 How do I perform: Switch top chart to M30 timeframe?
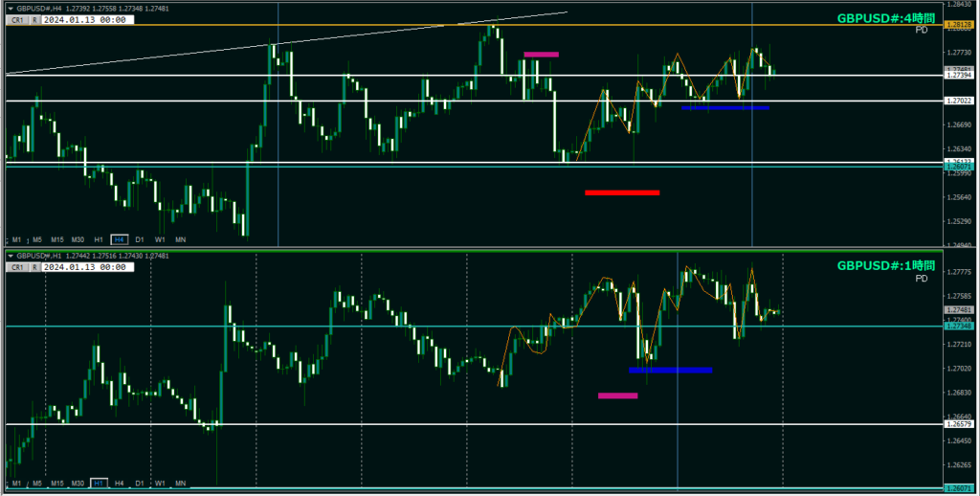78,239
